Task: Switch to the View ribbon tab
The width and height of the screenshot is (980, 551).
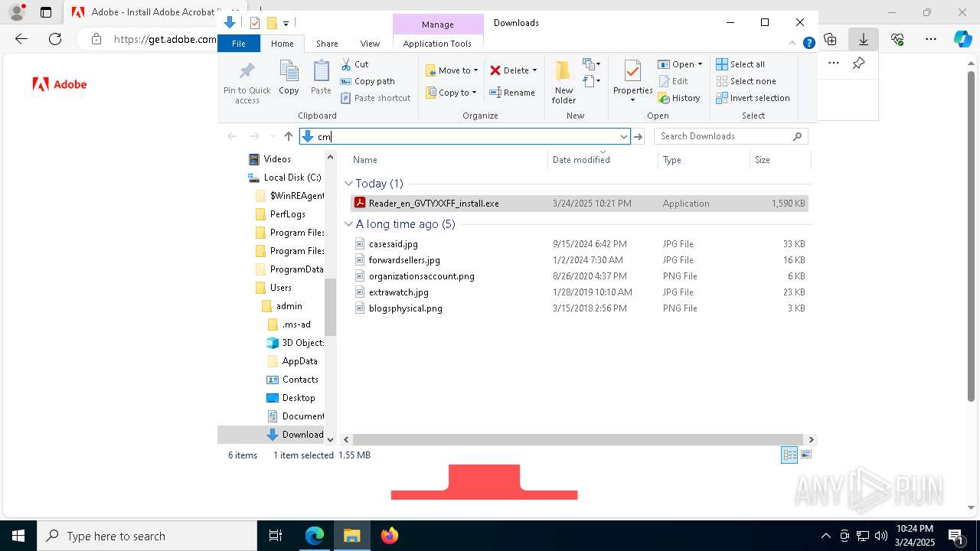Action: [370, 44]
